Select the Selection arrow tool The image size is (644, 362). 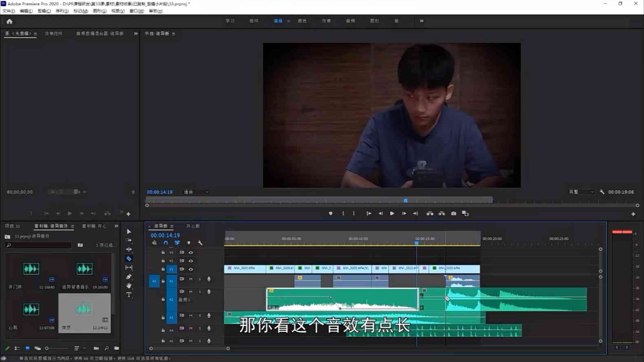(x=129, y=232)
